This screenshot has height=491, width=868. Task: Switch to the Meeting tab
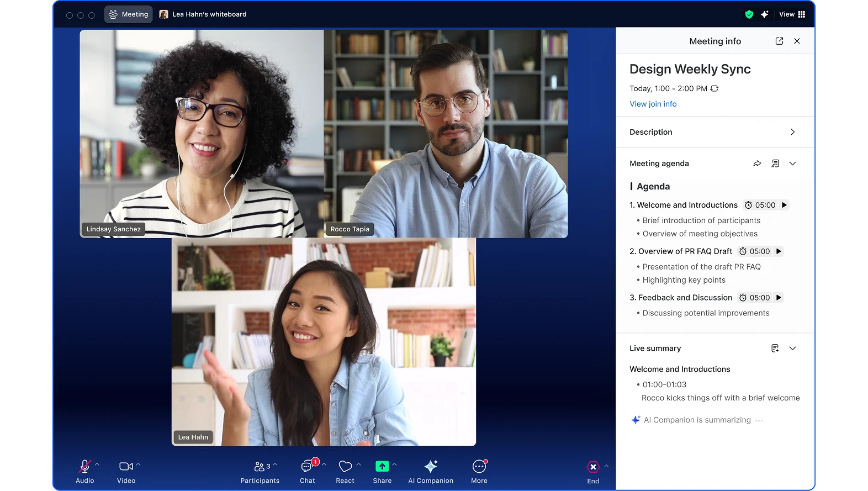(129, 14)
